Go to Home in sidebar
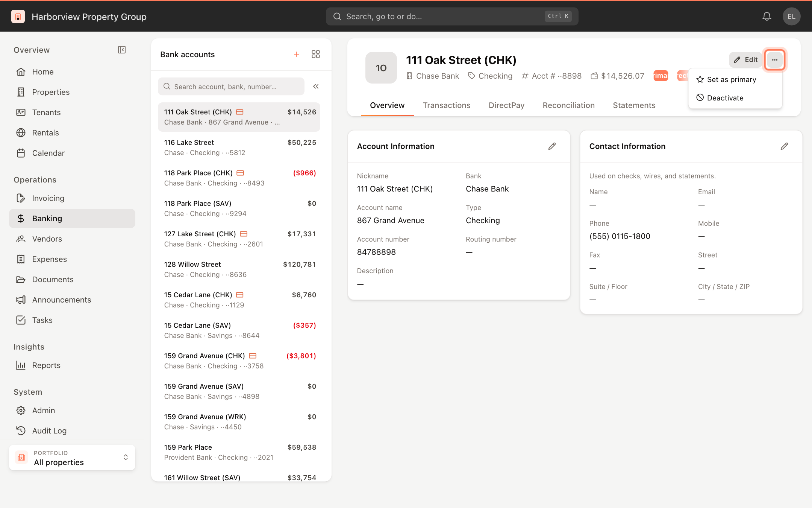Screen dimensions: 812x508 coord(72,72)
